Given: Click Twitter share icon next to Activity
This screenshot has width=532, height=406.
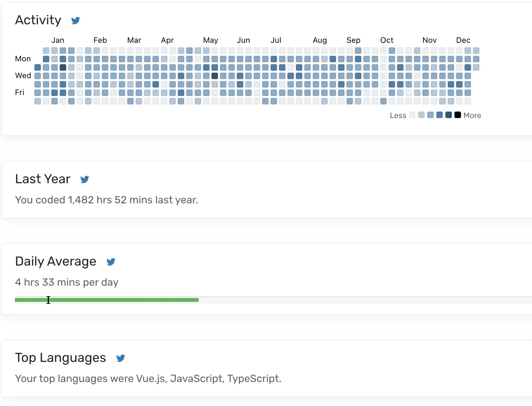Looking at the screenshot, I should (x=76, y=20).
